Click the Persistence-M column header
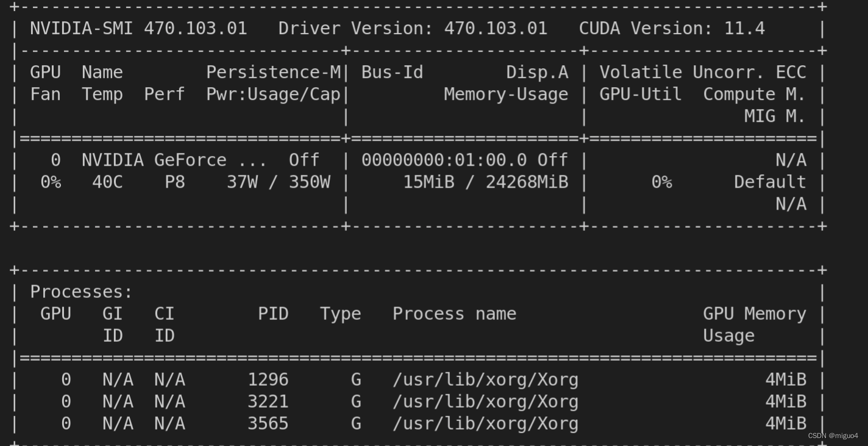 pos(273,73)
